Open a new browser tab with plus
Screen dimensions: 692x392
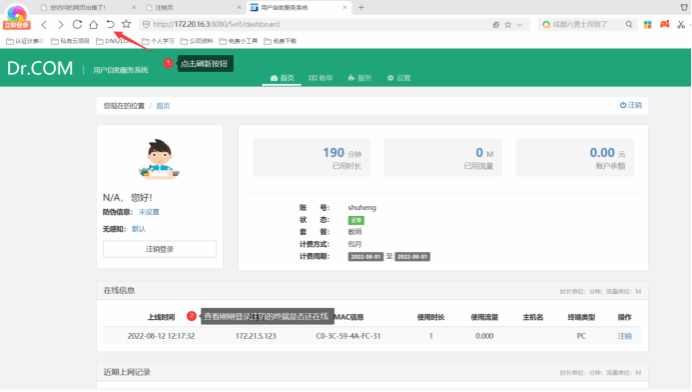361,8
